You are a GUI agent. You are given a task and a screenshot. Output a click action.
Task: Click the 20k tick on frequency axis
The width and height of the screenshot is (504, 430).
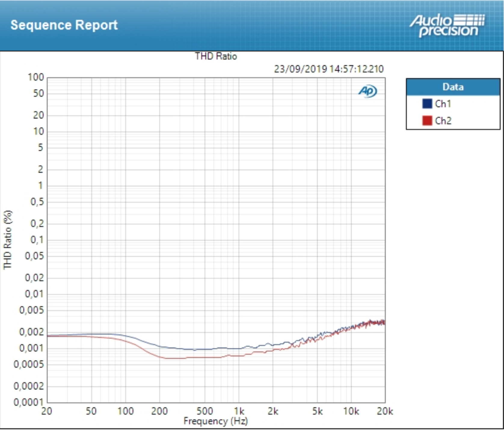385,411
